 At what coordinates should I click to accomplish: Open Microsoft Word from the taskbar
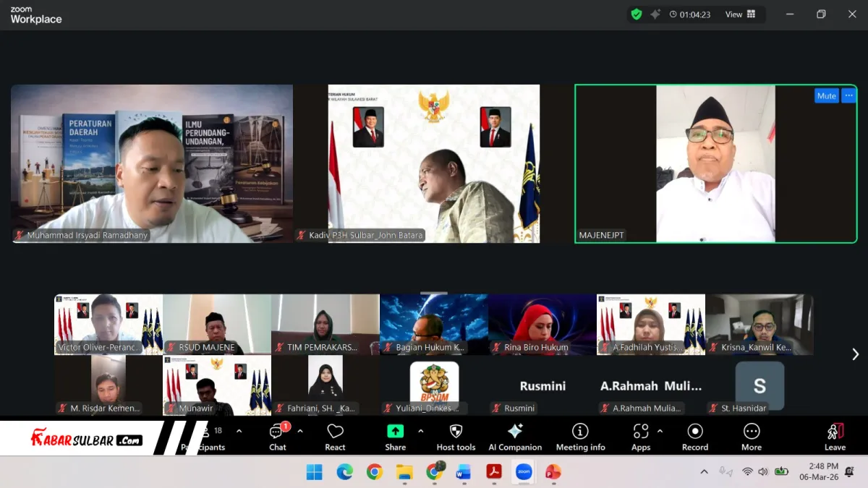(464, 472)
